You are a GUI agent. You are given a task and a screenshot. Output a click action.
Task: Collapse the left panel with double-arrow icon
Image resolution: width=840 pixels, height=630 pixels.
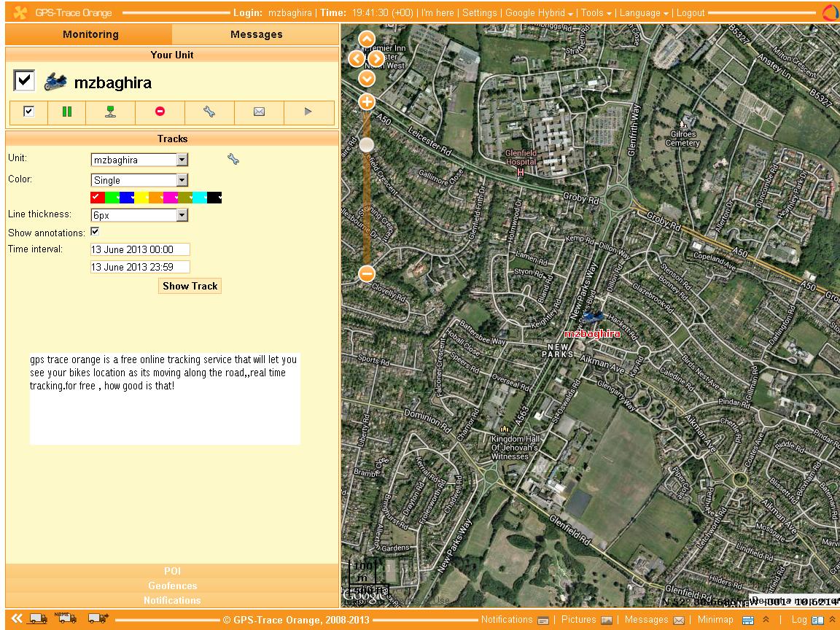coord(17,619)
